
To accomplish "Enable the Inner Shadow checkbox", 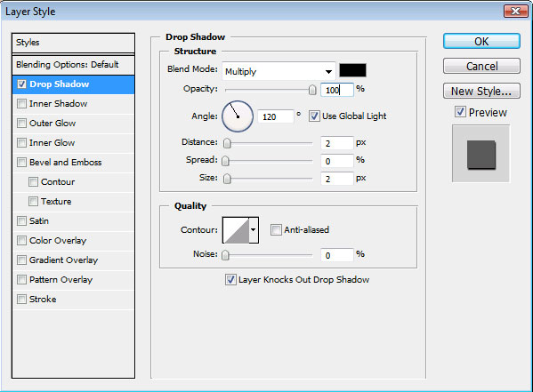I will coord(21,104).
